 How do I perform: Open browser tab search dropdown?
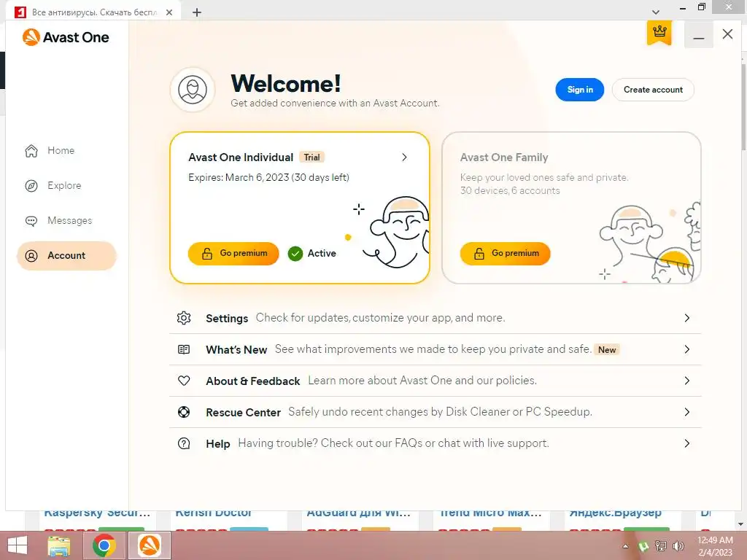coord(656,12)
